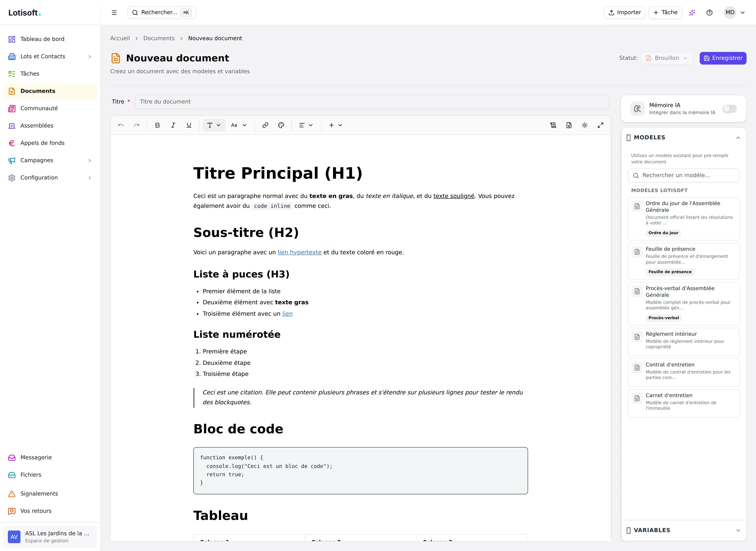Click the lien link in bullet list
The height and width of the screenshot is (551, 756).
point(287,313)
